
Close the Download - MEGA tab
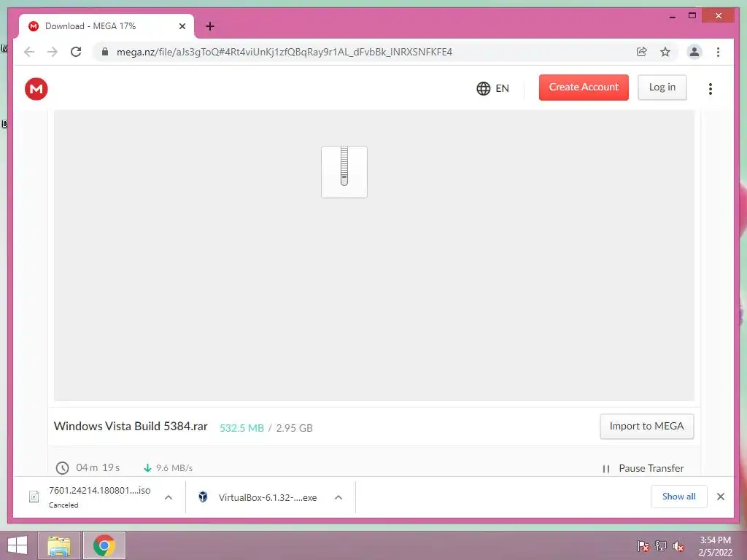182,26
